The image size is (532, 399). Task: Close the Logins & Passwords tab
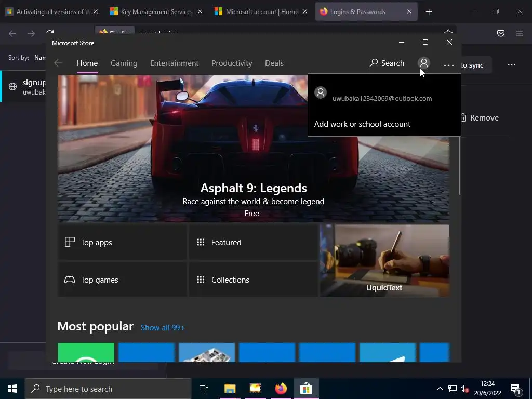(409, 12)
